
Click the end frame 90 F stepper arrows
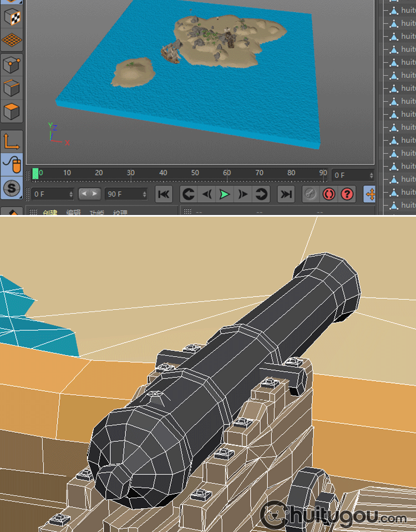click(x=144, y=194)
